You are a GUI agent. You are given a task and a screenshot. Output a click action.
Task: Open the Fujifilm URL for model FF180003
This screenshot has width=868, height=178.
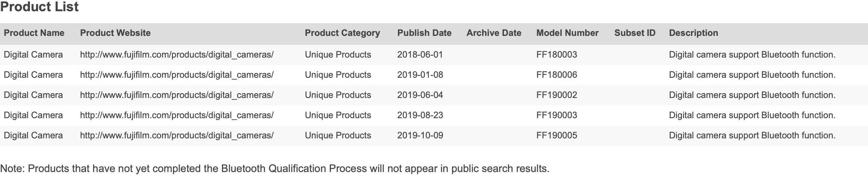click(x=177, y=55)
